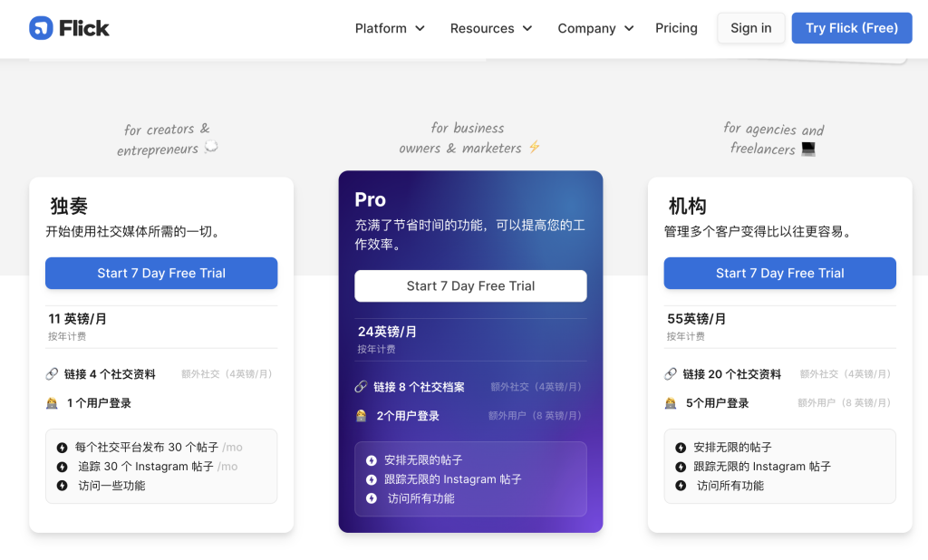Click the 链接 8 个社交档案 feature text
928x560 pixels.
coord(419,387)
